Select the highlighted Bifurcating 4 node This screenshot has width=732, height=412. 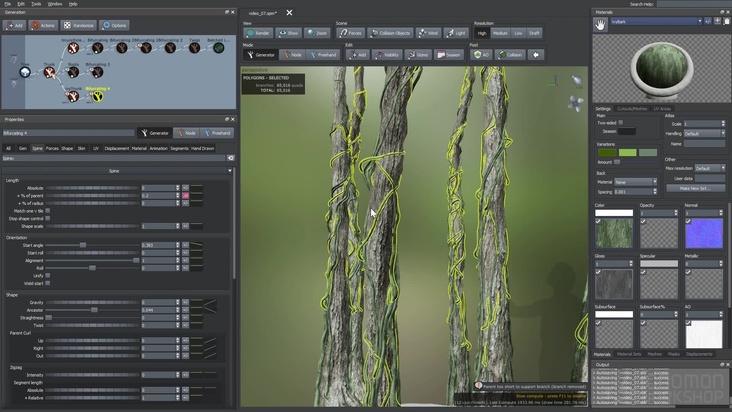[x=99, y=96]
